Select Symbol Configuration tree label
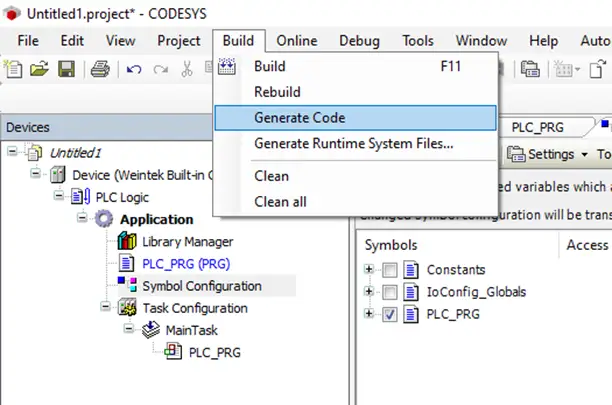Screen dimensions: 612x405 [202, 286]
